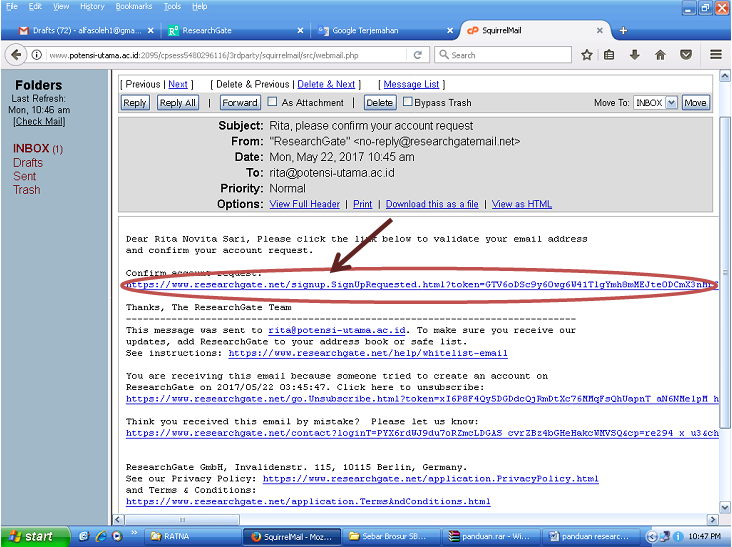Close the SquirrelMail tab
This screenshot has height=547, width=732.
(599, 30)
